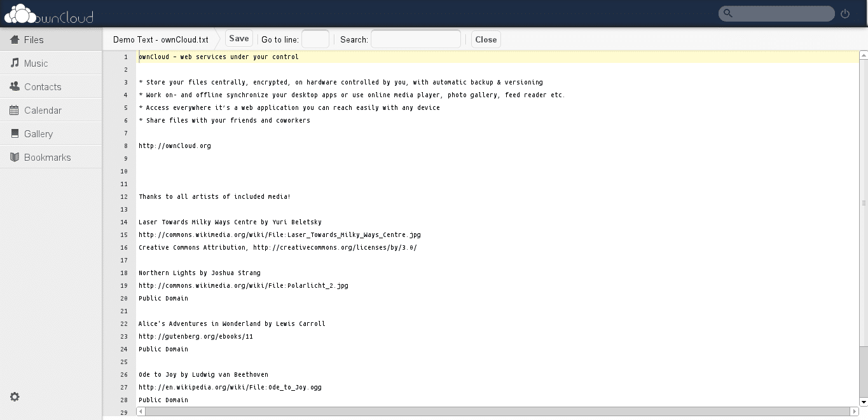Click the Gallery picture icon
868x420 pixels.
15,133
